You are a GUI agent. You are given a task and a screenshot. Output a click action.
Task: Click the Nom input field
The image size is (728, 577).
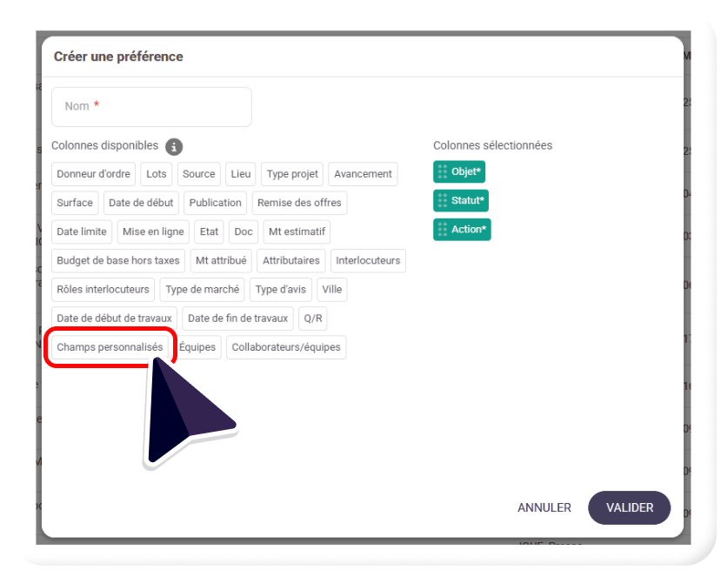pos(151,106)
